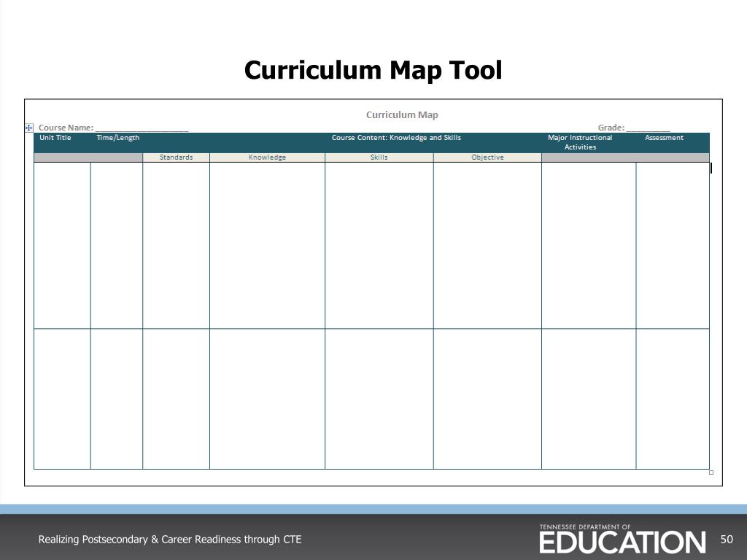Image resolution: width=747 pixels, height=560 pixels.
Task: Select the Knowledge subheader cell
Action: [267, 157]
